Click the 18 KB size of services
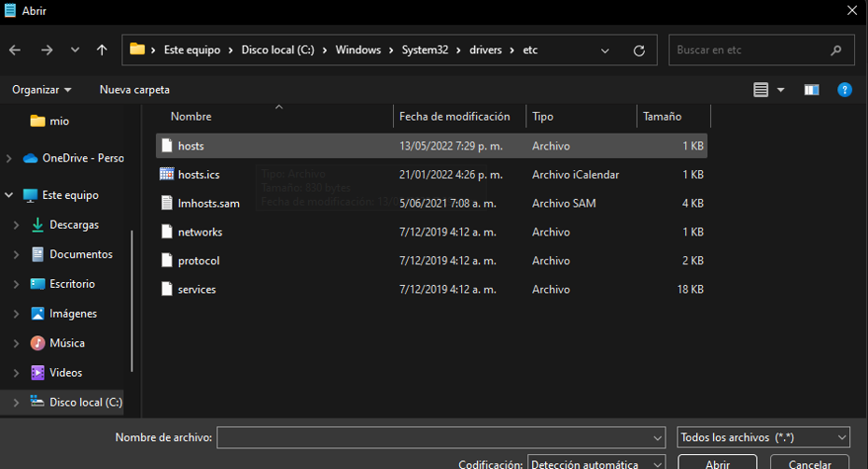The image size is (868, 469). (690, 290)
